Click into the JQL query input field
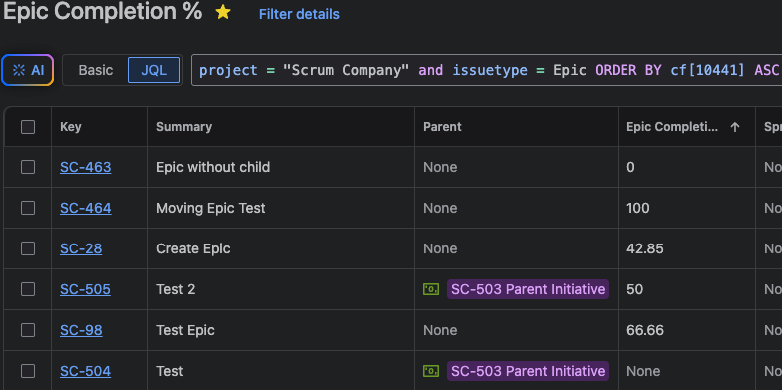The height and width of the screenshot is (390, 782). coord(487,70)
